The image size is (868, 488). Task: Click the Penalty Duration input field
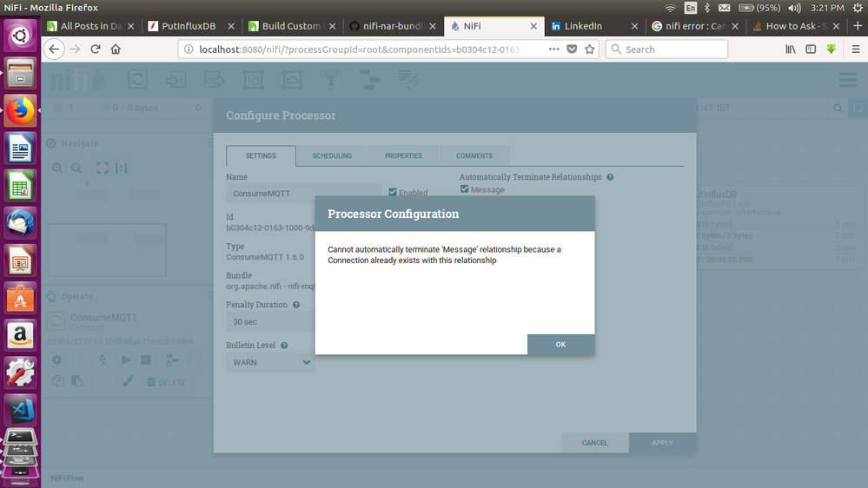point(271,322)
